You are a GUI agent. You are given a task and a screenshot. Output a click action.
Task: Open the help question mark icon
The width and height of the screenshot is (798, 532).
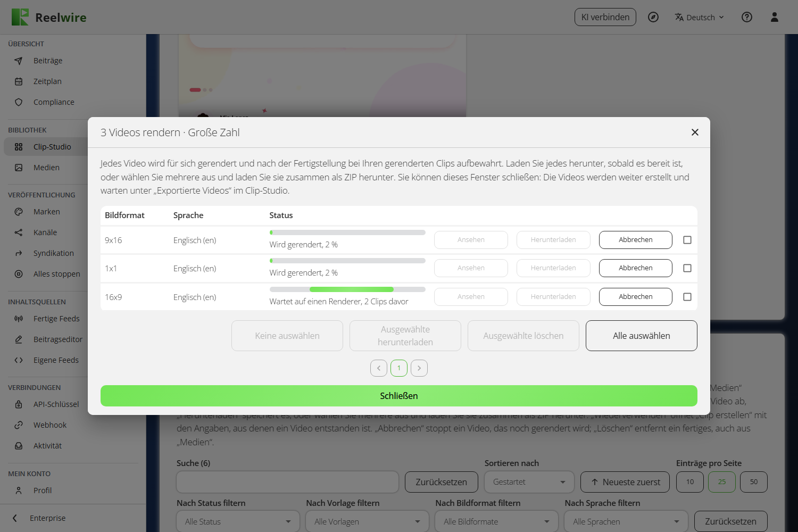coord(747,17)
